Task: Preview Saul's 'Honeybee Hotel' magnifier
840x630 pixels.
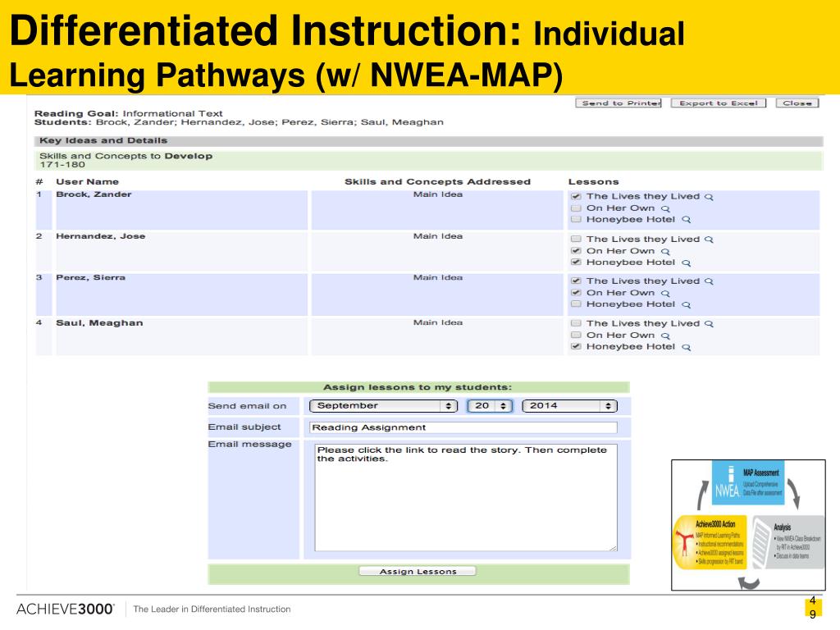Action: (687, 348)
